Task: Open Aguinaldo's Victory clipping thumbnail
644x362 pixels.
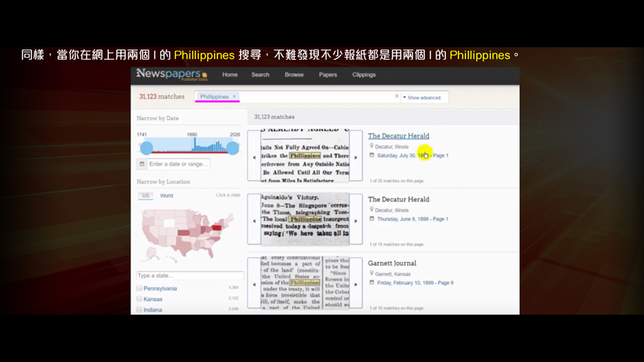Action: tap(305, 219)
